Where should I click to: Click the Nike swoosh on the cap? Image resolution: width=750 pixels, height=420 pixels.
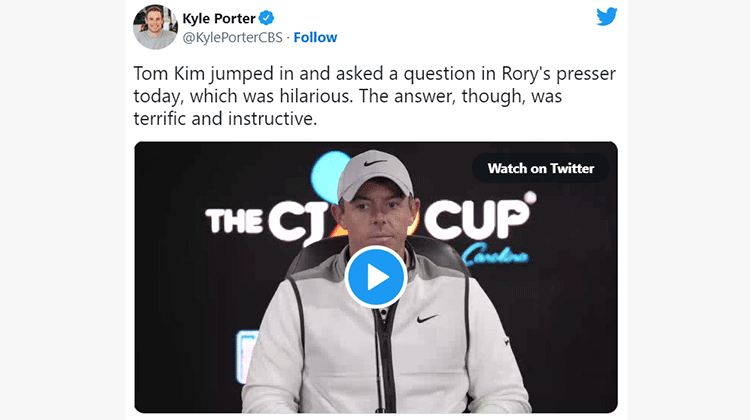[x=375, y=163]
